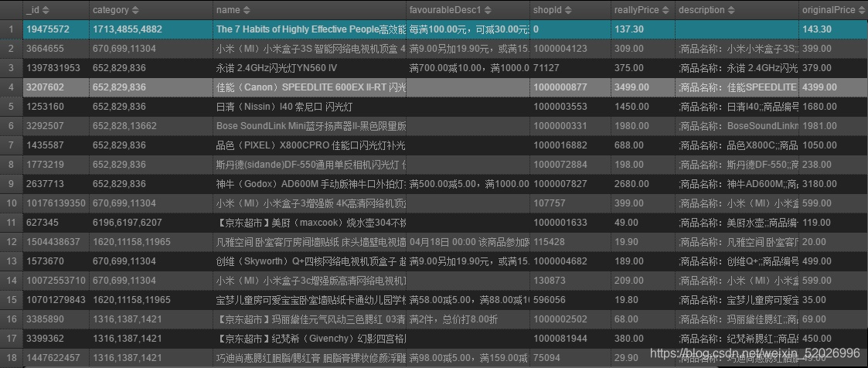This screenshot has height=368, width=868.
Task: Select The 7 Habits of Highly Effective People cell
Action: [309, 29]
